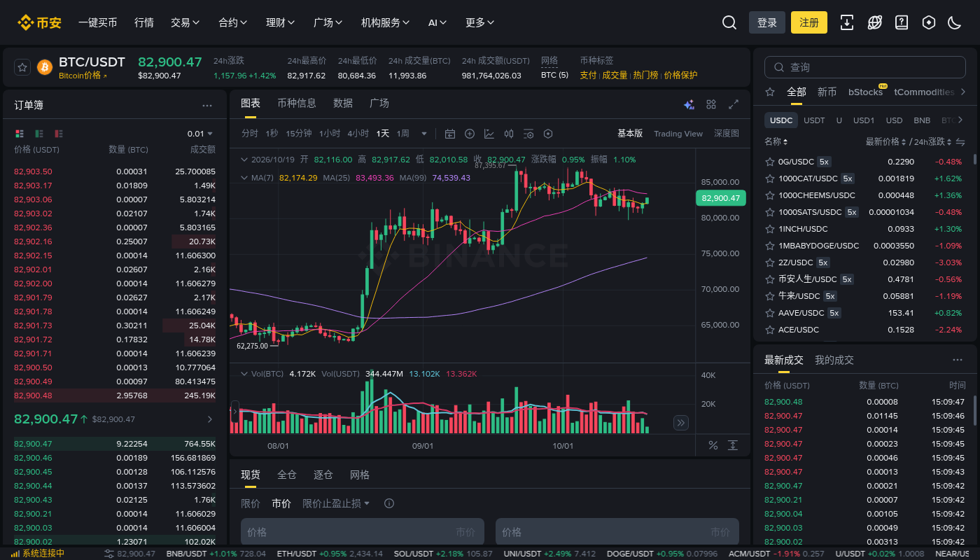Toggle the price/change swap arrows in the market list
Viewport: 980px width, 560px height.
coord(960,142)
